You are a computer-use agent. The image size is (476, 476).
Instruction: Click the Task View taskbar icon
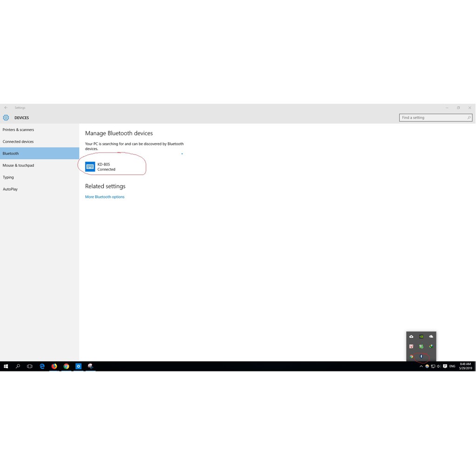[x=30, y=366]
